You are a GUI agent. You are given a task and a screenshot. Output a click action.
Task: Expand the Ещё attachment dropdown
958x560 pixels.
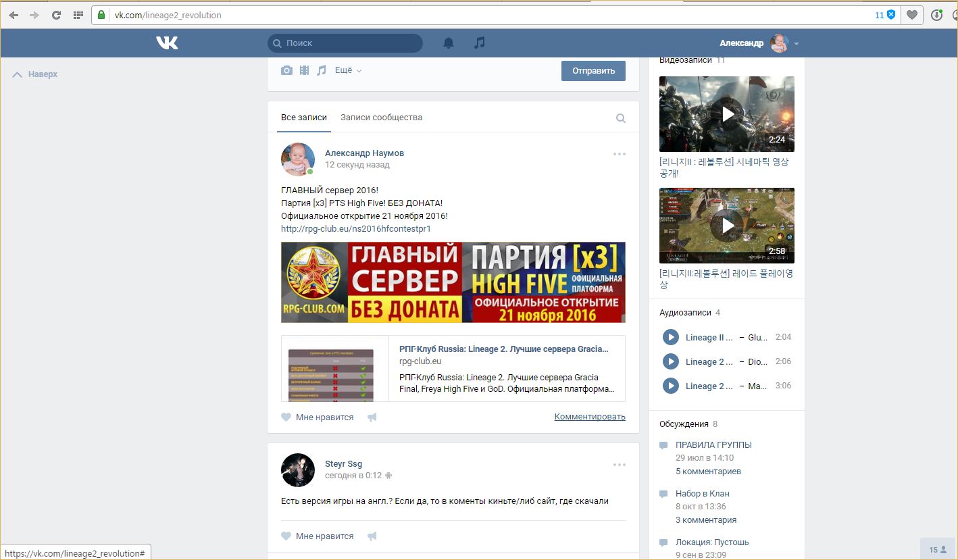[348, 70]
